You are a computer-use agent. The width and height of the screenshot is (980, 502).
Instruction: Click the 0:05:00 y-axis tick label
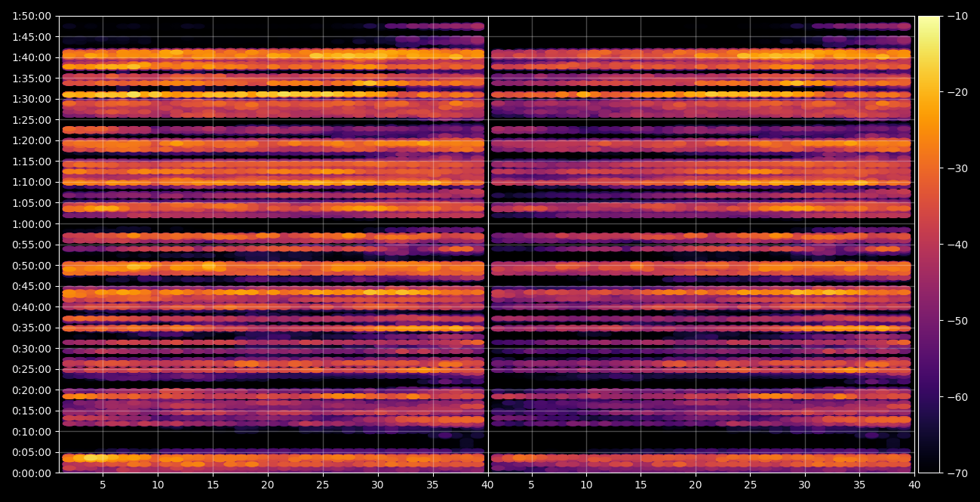(x=32, y=452)
